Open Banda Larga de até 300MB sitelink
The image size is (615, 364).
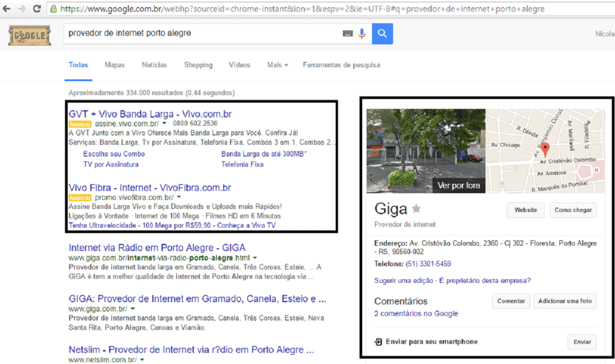pos(264,154)
